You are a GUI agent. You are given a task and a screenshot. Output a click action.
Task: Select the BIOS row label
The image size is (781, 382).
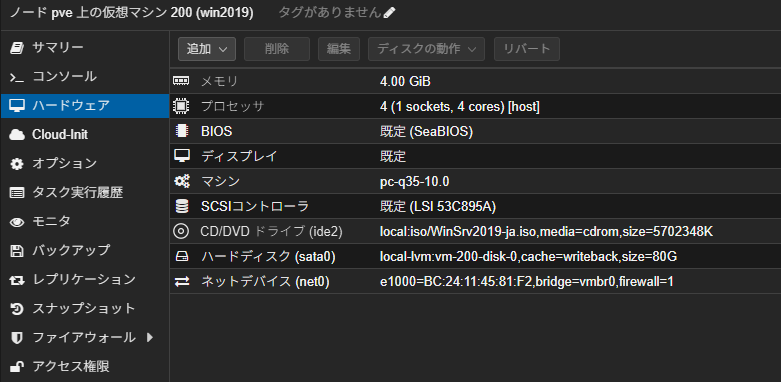217,131
